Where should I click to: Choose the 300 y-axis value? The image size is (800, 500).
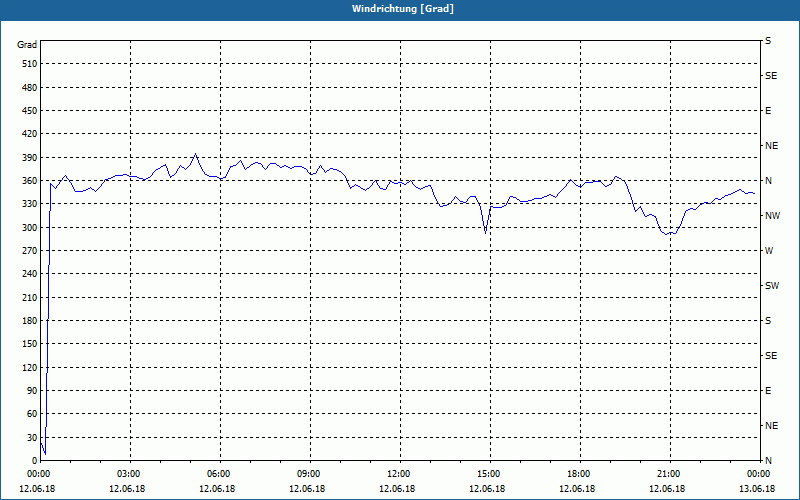30,227
